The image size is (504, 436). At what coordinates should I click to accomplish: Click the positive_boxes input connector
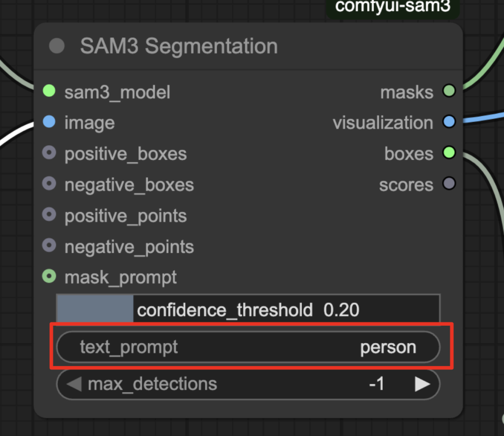point(49,154)
